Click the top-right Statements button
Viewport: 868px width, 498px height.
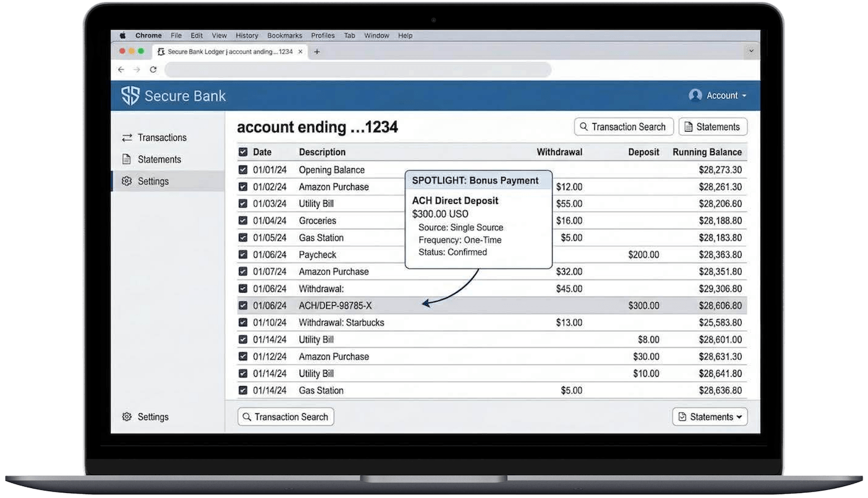pyautogui.click(x=712, y=127)
